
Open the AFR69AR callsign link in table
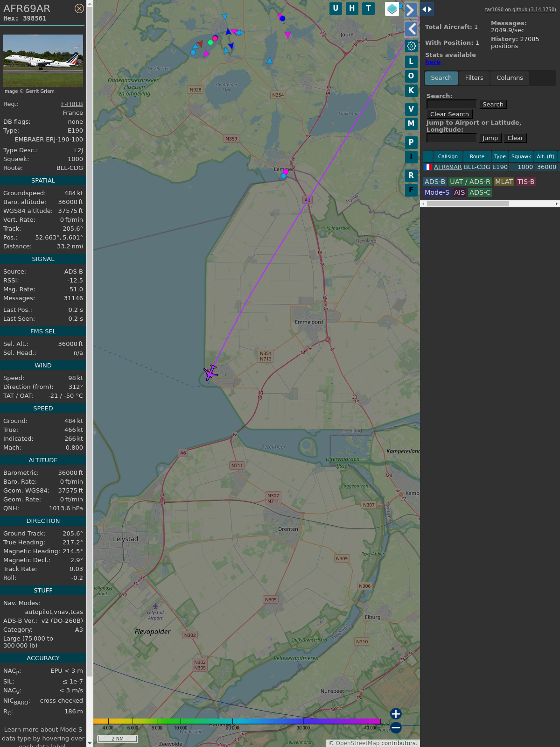tap(448, 167)
